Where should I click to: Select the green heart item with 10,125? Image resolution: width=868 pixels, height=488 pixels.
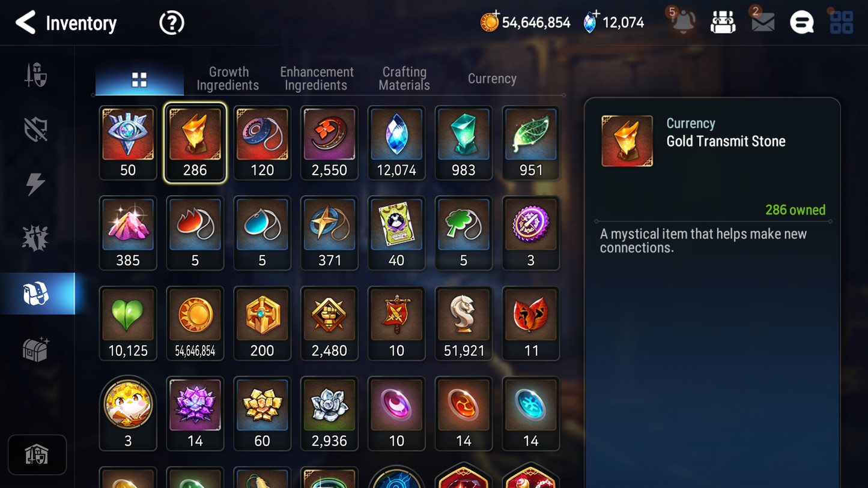(128, 324)
